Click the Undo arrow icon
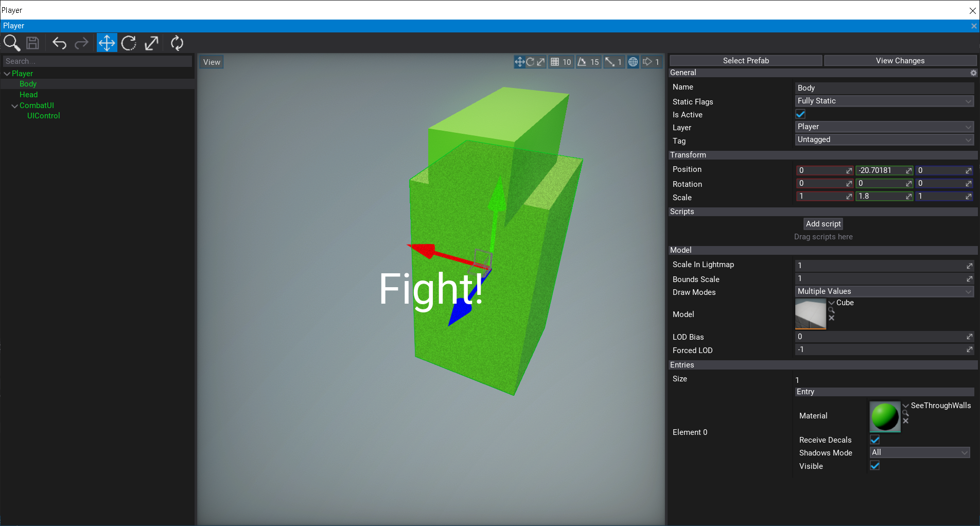 tap(59, 43)
